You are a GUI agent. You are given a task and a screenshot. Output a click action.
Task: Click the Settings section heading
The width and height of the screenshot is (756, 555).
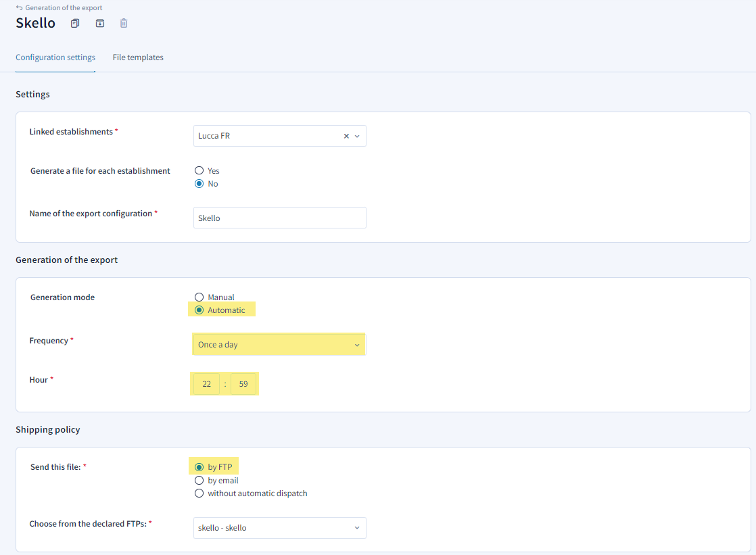pos(32,94)
